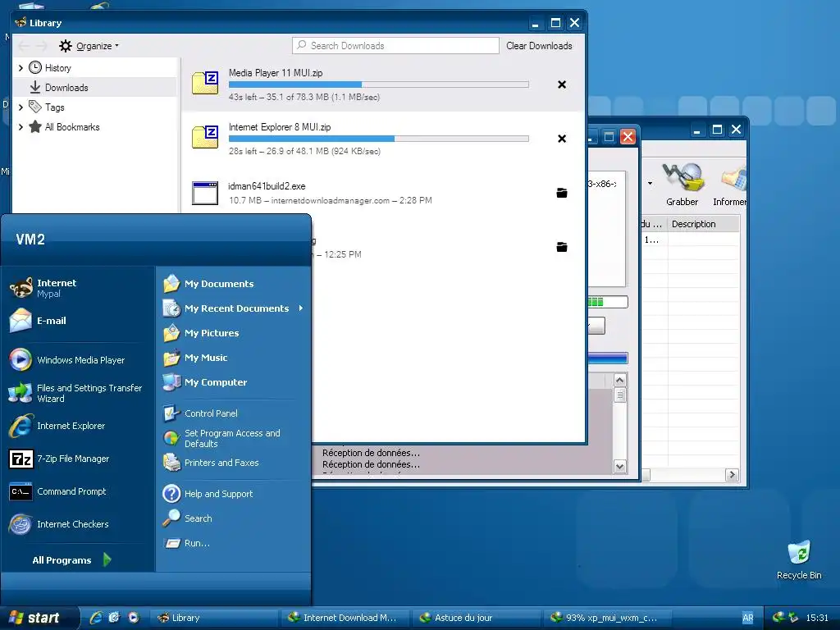840x630 pixels.
Task: Cancel Internet Explorer 8 MUI.zip download
Action: (x=561, y=139)
